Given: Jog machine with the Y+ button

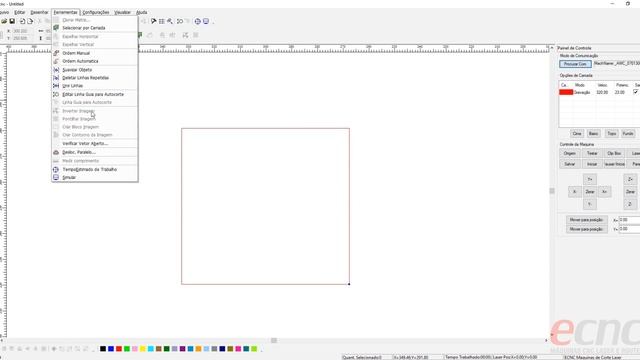Looking at the screenshot, I should (590, 180).
